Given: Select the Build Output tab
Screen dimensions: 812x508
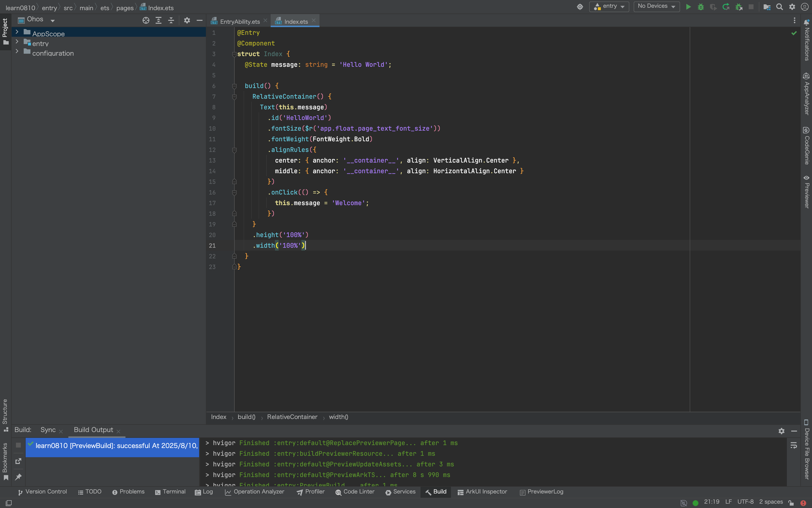Looking at the screenshot, I should tap(93, 430).
